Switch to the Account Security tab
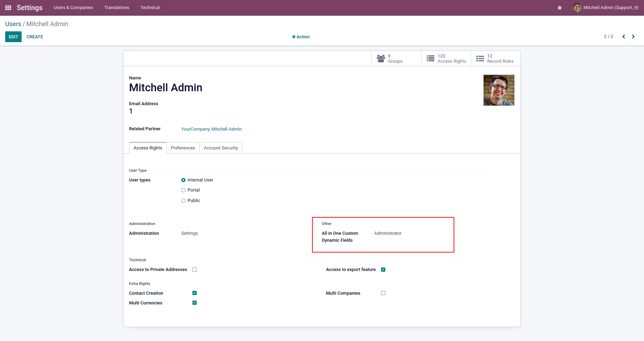Viewport: 644px width, 341px height. click(x=221, y=148)
